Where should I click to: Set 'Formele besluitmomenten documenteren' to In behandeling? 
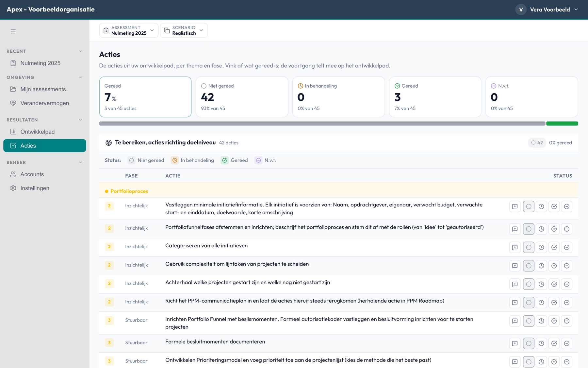click(541, 343)
